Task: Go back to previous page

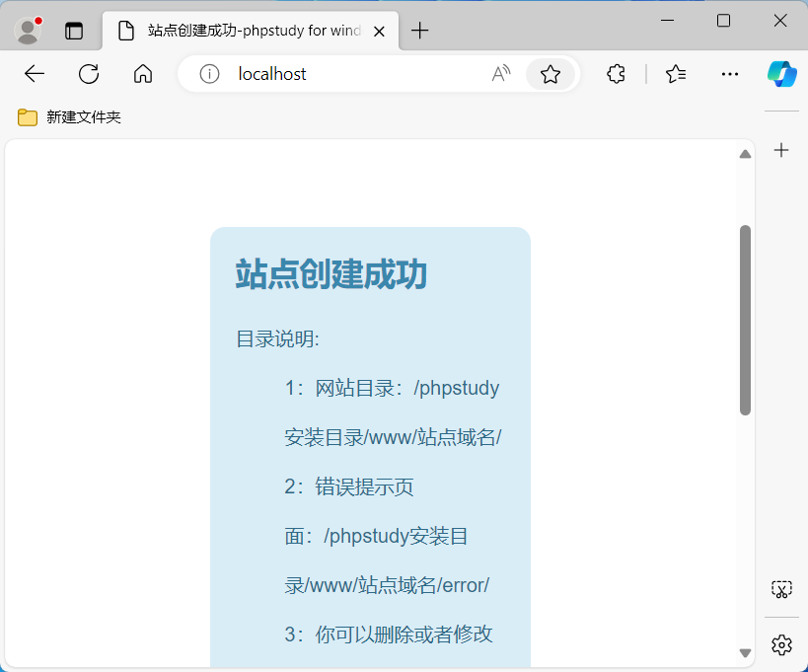Action: pyautogui.click(x=35, y=74)
